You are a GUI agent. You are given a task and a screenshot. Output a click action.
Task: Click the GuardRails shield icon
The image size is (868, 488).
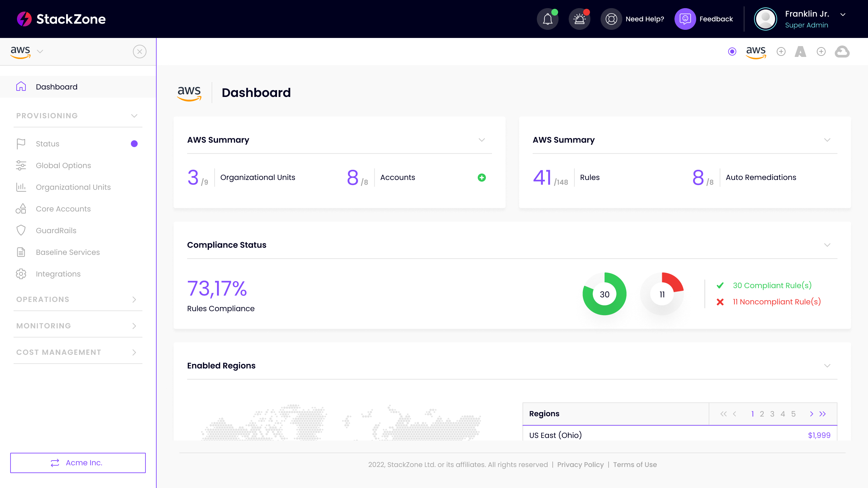21,230
